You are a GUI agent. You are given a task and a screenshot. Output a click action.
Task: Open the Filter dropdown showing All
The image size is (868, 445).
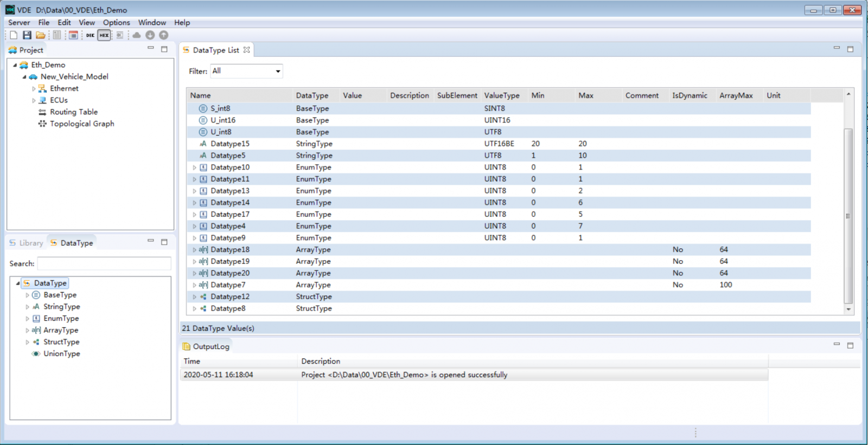(247, 71)
